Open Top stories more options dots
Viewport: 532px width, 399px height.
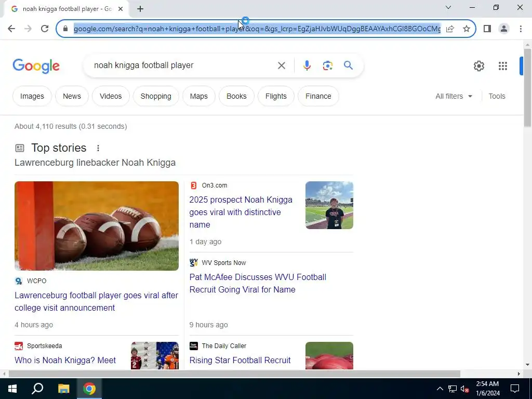pyautogui.click(x=98, y=148)
